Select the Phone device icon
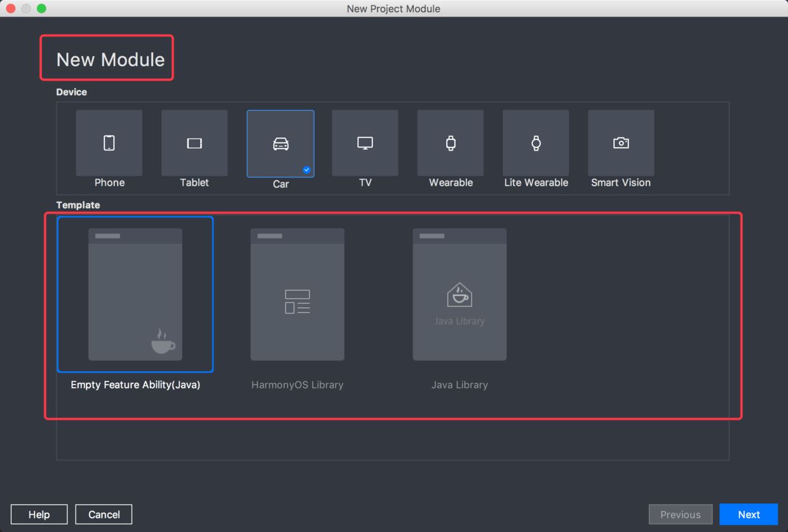The width and height of the screenshot is (788, 532). click(109, 143)
